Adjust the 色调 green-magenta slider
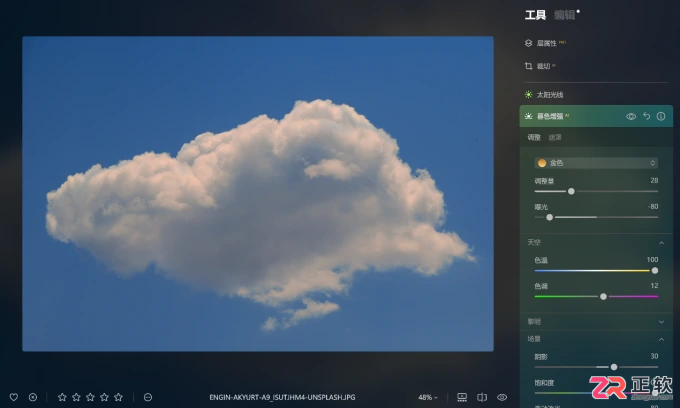This screenshot has height=408, width=680. (x=596, y=297)
